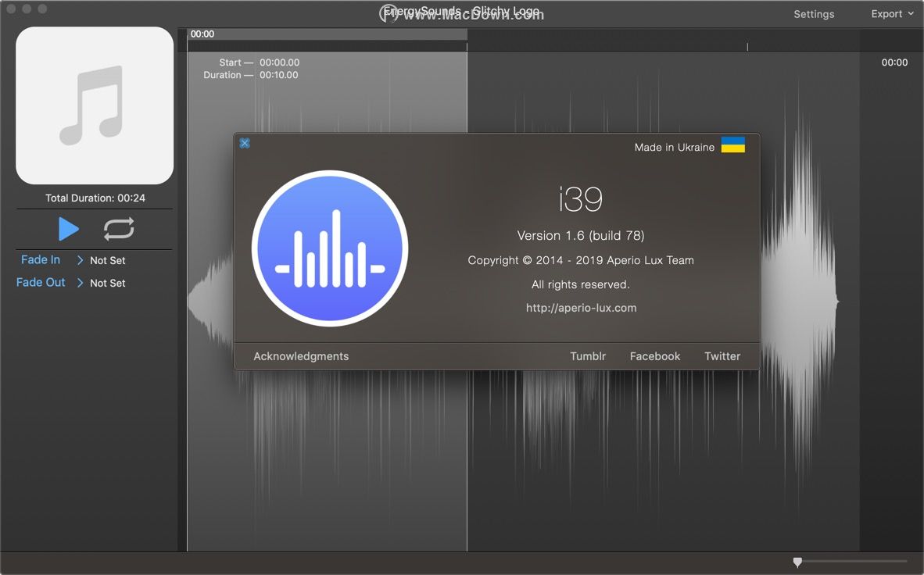Open Settings
The image size is (924, 575).
[x=813, y=14]
